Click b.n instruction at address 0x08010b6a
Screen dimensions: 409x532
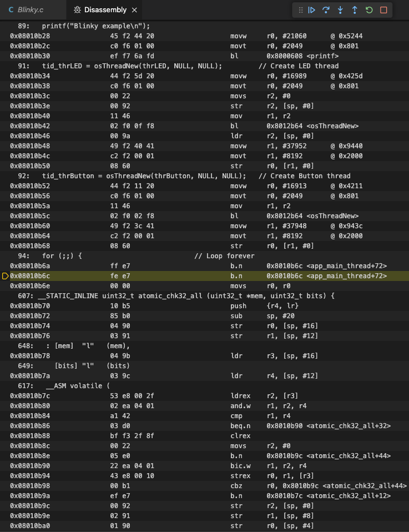click(204, 266)
